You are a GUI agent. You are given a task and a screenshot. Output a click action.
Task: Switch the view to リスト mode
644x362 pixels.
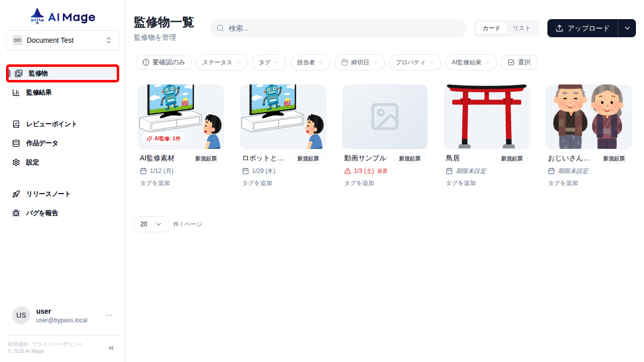(x=522, y=28)
